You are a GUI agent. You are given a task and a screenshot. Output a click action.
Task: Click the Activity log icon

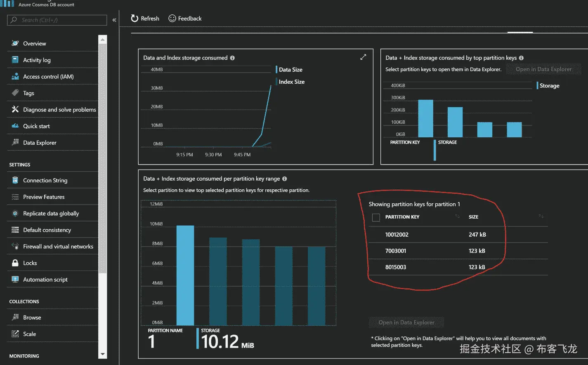pyautogui.click(x=15, y=60)
